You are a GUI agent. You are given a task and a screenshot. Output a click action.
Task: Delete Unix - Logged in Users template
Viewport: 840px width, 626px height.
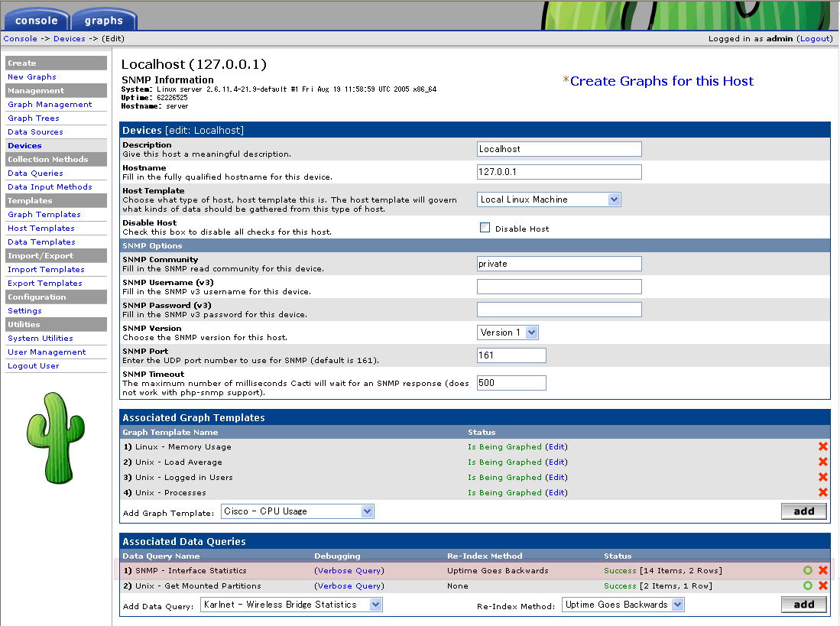tap(823, 478)
